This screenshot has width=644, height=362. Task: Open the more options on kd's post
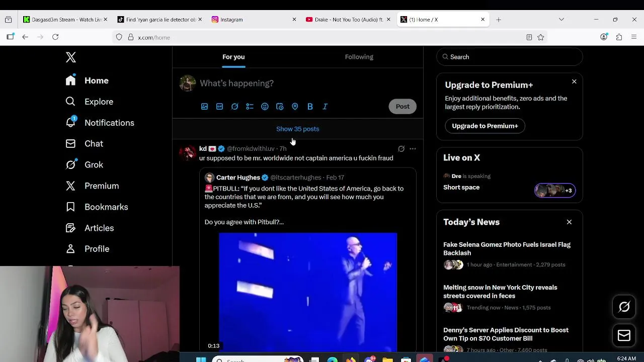tap(413, 149)
